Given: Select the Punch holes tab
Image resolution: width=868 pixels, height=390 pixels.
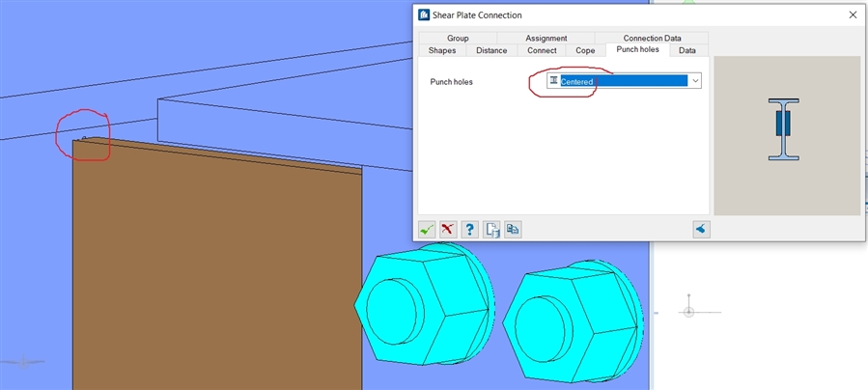Looking at the screenshot, I should pyautogui.click(x=638, y=49).
